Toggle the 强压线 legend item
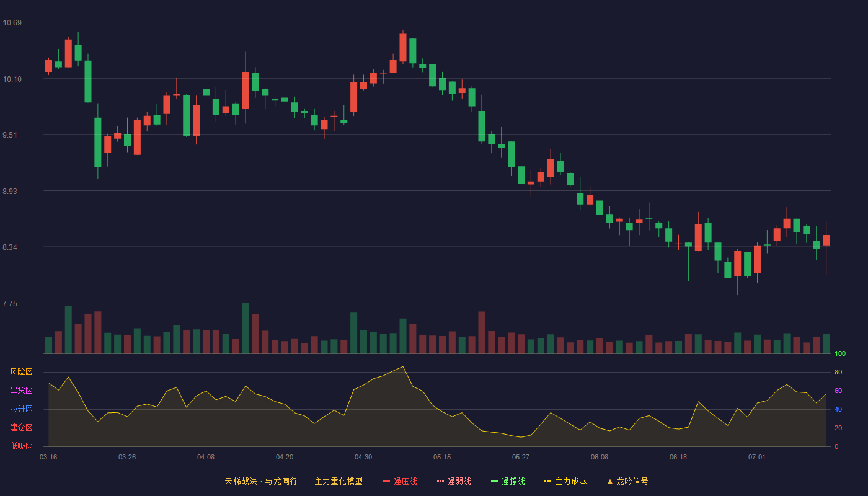The width and height of the screenshot is (868, 496). 400,481
